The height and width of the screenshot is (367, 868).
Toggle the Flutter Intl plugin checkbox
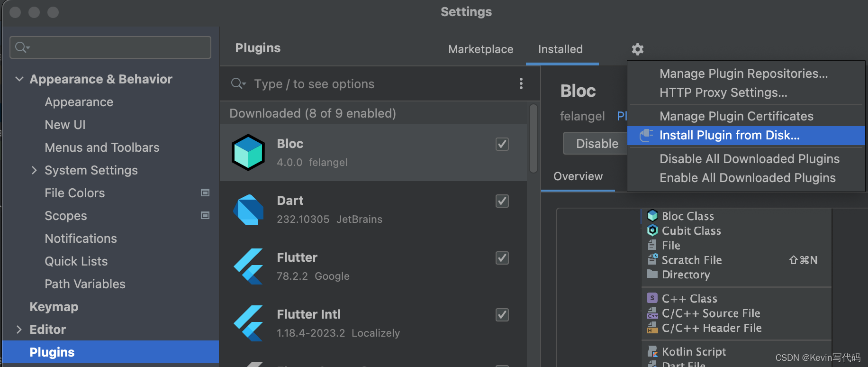coord(502,315)
